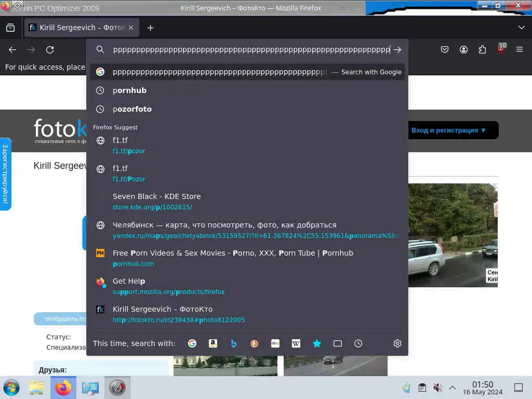532x399 pixels.
Task: Search this time with eBay icon
Action: click(x=275, y=343)
